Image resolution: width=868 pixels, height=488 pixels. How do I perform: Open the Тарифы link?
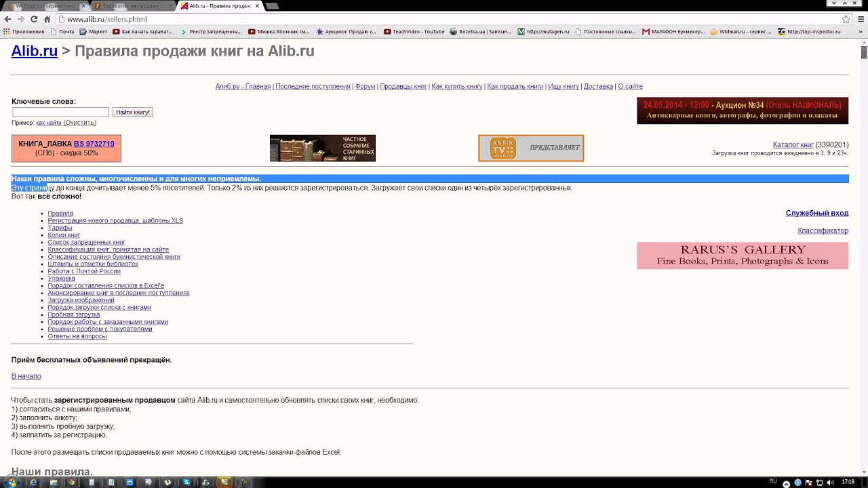60,228
